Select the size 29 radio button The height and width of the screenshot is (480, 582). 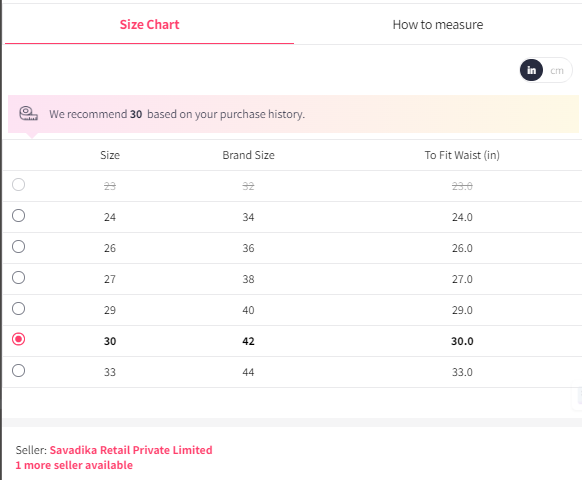[19, 308]
